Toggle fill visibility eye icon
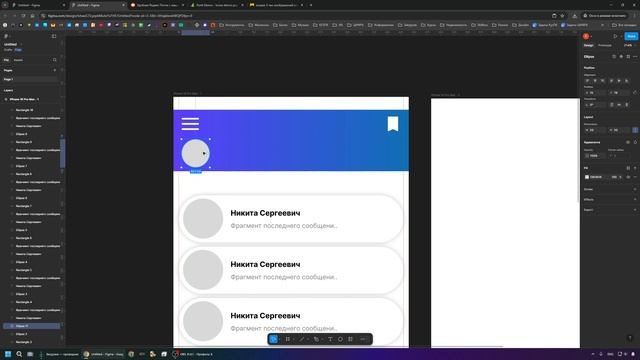Image resolution: width=640 pixels, height=360 pixels. (x=628, y=177)
